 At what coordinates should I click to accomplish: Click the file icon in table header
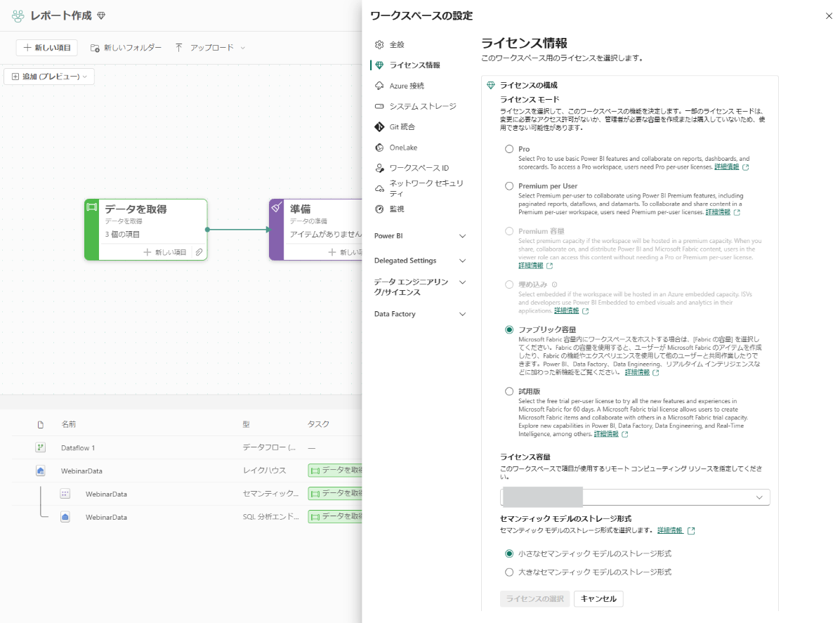point(40,425)
